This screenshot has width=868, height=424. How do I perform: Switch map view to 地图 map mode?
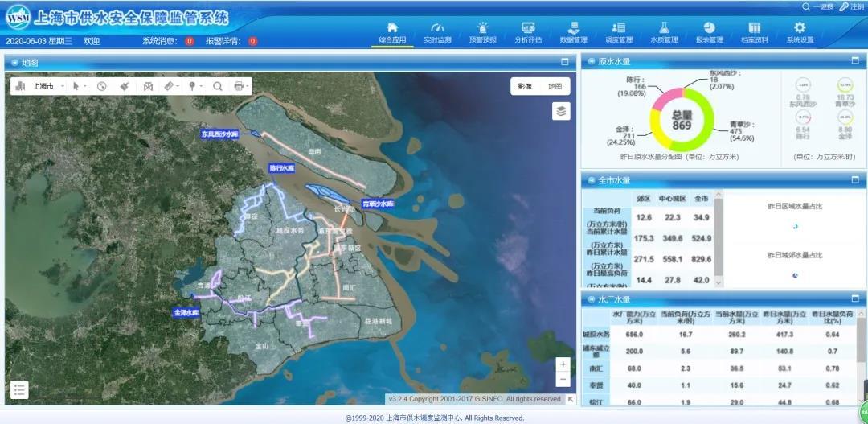click(x=555, y=87)
